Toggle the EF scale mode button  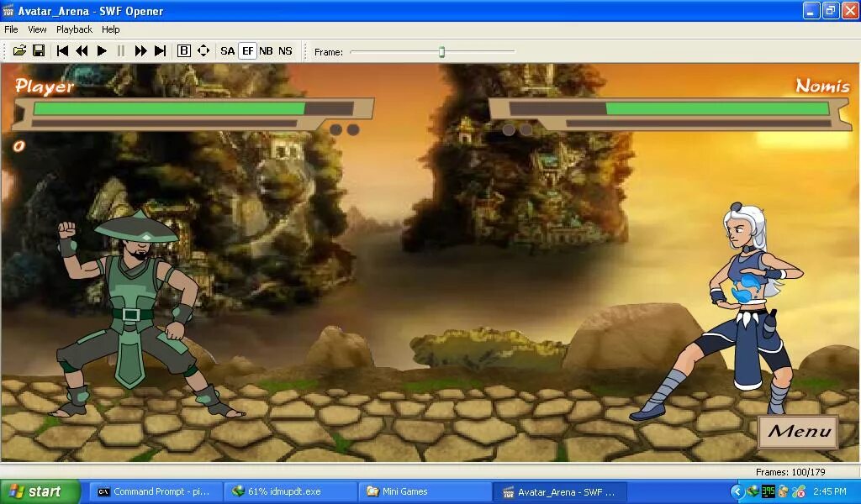point(248,51)
